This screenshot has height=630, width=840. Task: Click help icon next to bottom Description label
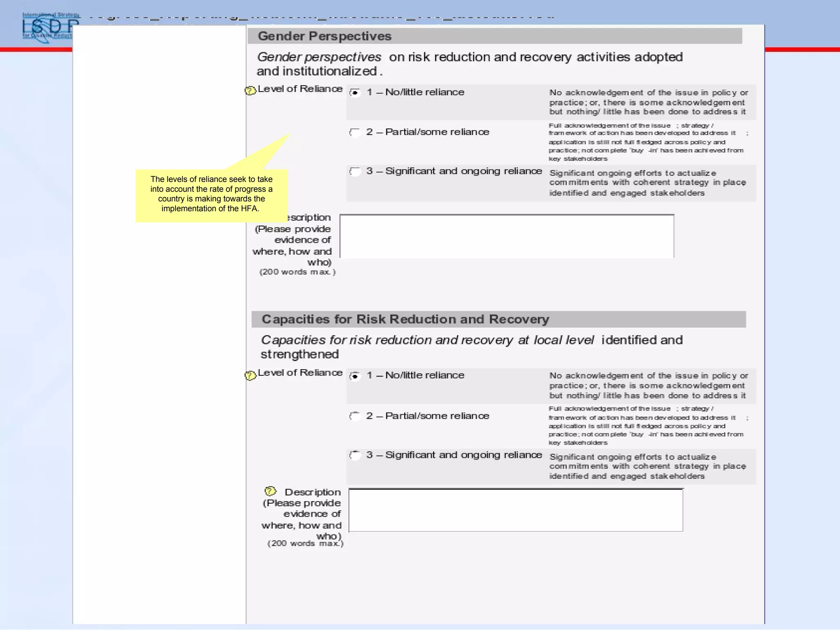[270, 491]
